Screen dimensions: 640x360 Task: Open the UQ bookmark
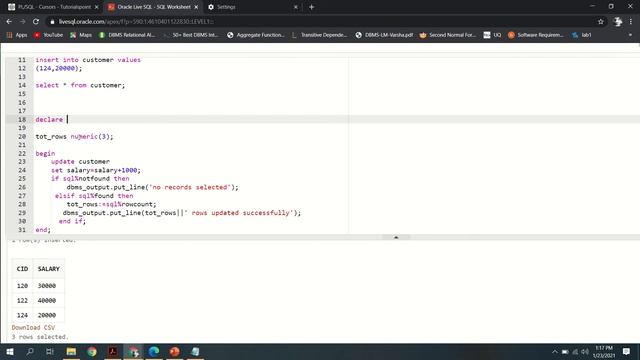492,35
